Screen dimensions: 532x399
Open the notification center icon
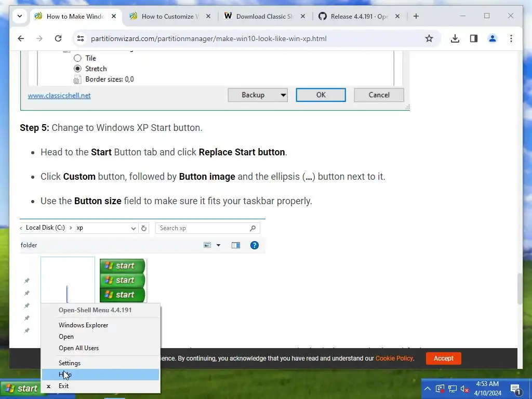click(516, 389)
